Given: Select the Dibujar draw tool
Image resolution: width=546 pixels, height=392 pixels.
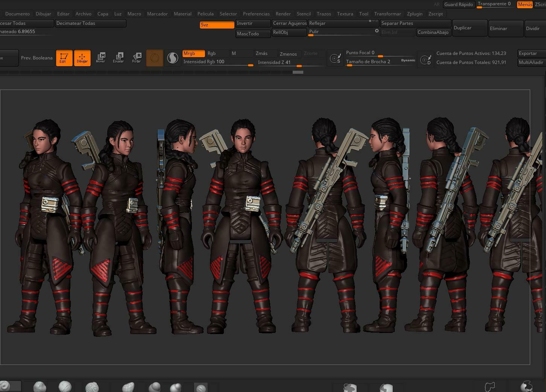Looking at the screenshot, I should pos(82,58).
